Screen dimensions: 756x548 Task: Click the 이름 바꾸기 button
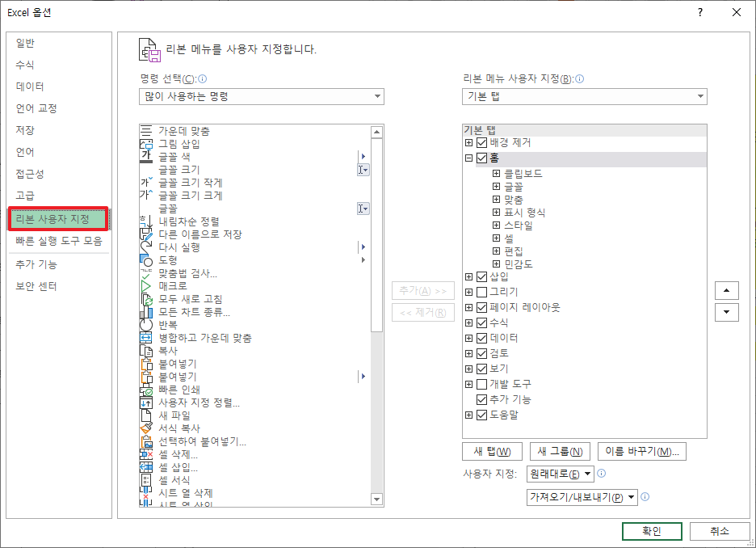642,452
